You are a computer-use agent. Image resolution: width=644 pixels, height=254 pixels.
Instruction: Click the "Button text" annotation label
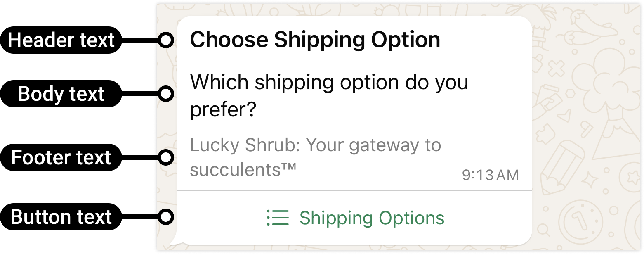[x=61, y=217]
